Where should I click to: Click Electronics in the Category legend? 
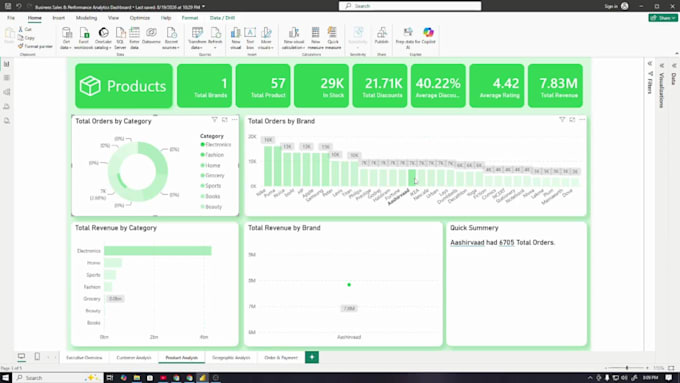tap(216, 144)
